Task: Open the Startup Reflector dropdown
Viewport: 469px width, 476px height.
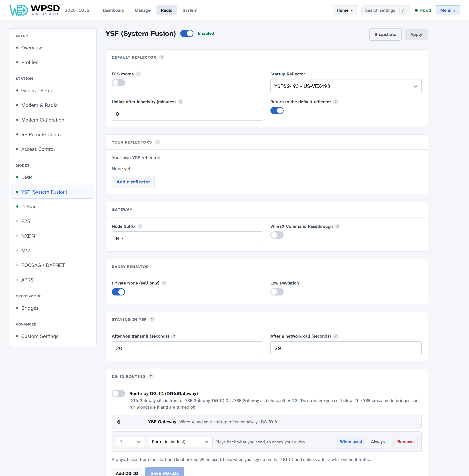Action: click(x=346, y=86)
